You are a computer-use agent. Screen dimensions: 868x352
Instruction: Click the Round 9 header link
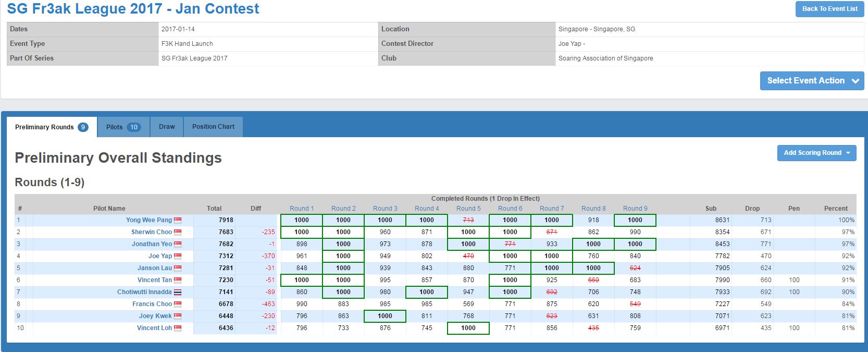[x=635, y=209]
